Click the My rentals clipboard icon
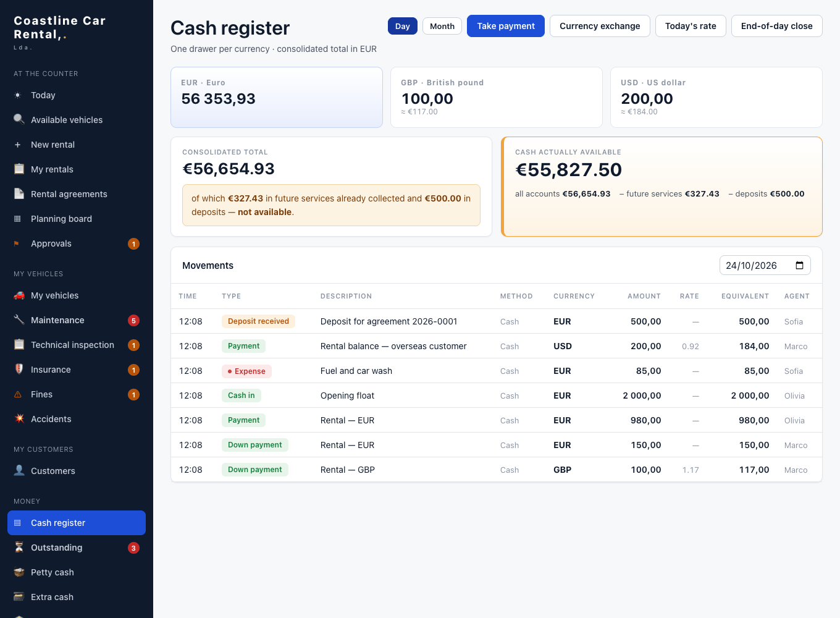840x618 pixels. point(19,169)
